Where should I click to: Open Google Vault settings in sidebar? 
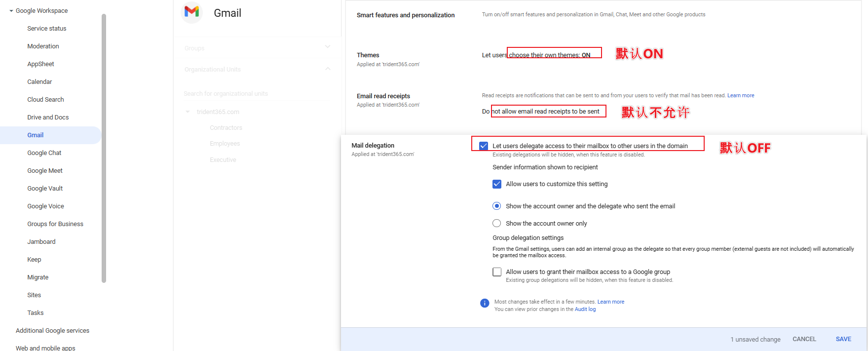pyautogui.click(x=45, y=189)
